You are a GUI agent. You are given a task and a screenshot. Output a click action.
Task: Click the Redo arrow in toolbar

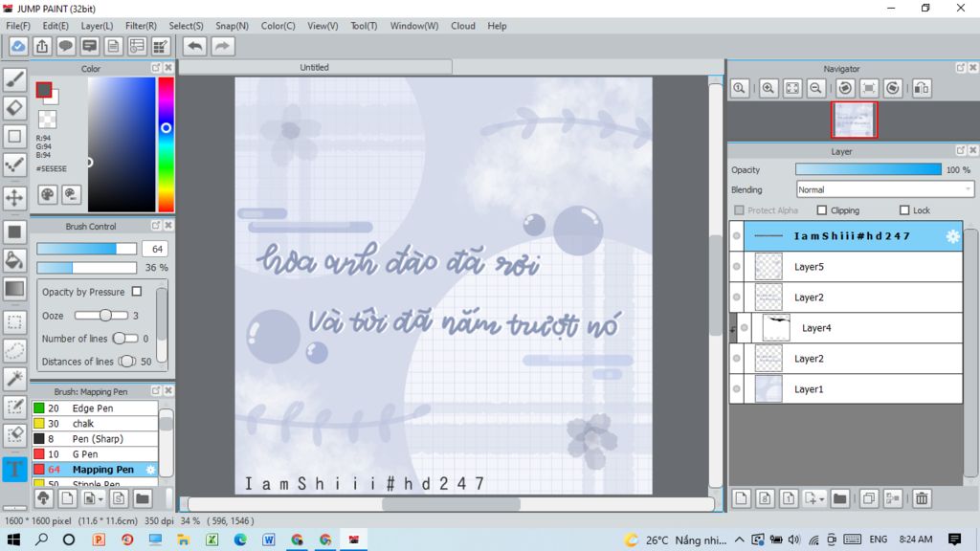pyautogui.click(x=222, y=46)
